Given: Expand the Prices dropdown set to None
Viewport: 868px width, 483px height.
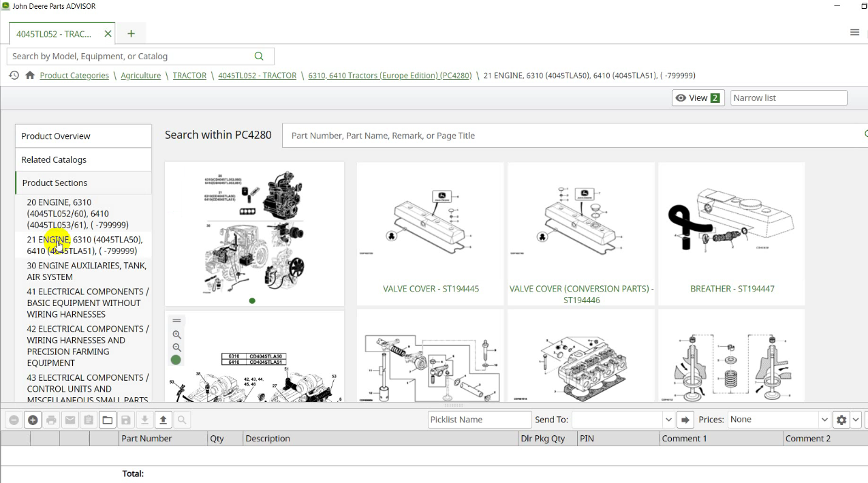Looking at the screenshot, I should (824, 420).
